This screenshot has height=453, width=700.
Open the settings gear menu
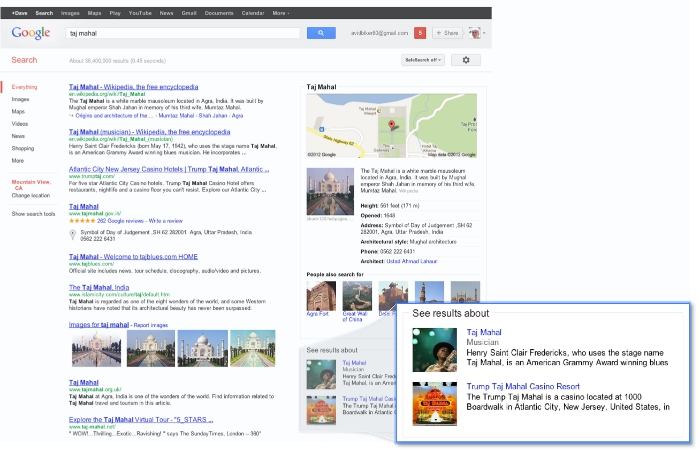tap(466, 61)
